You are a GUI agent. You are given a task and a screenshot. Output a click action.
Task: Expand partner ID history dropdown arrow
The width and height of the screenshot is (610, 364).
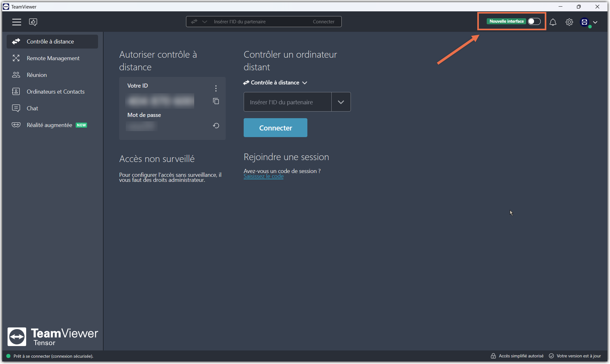pos(341,102)
